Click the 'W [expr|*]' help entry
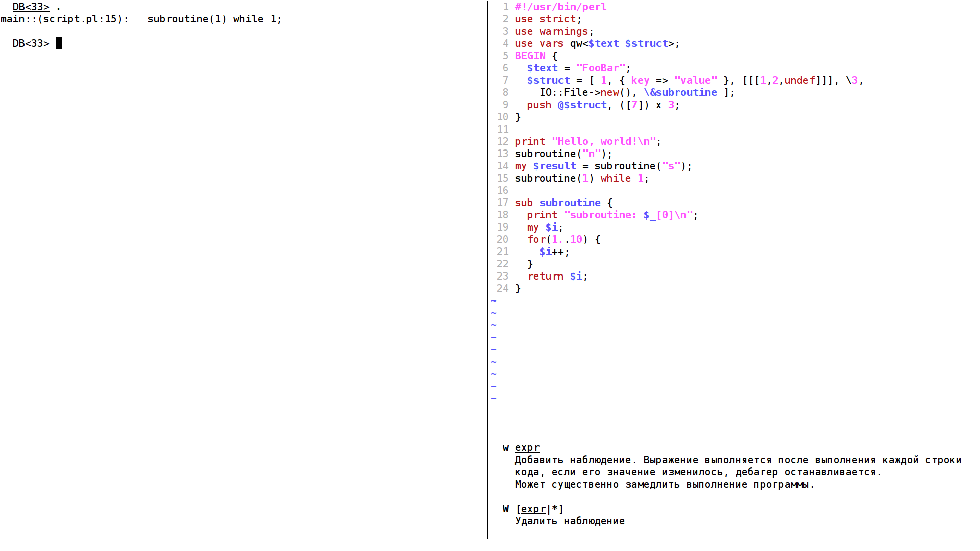The height and width of the screenshot is (551, 980). pos(533,509)
